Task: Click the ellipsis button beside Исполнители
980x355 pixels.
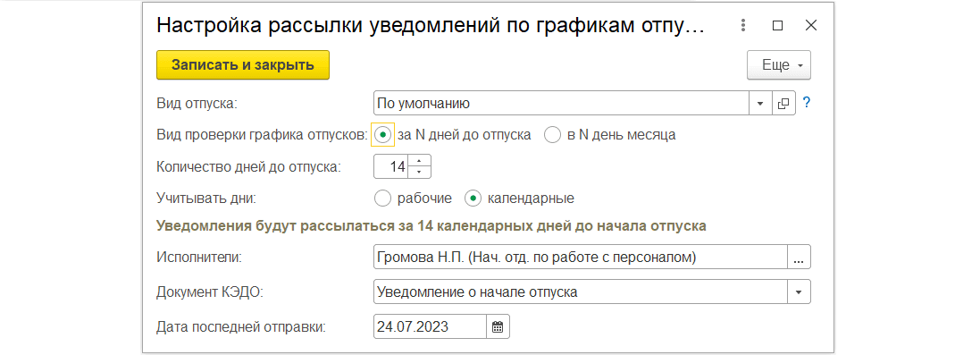Action: [799, 257]
